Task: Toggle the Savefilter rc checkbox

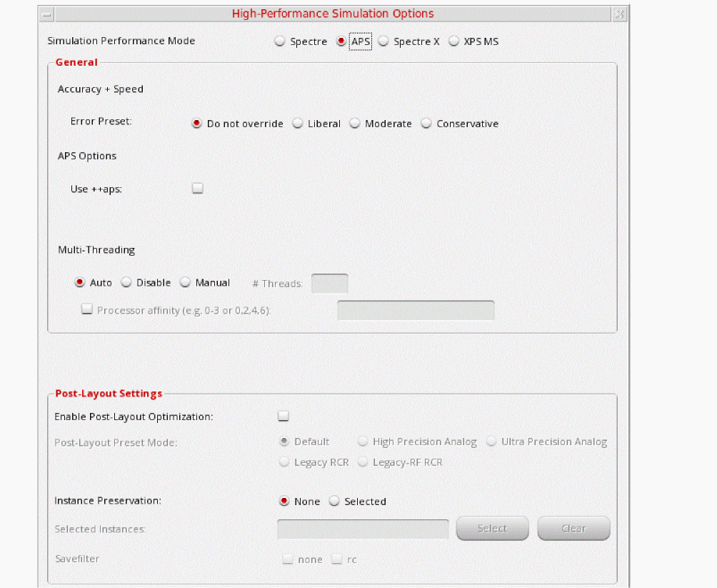Action: [x=337, y=559]
